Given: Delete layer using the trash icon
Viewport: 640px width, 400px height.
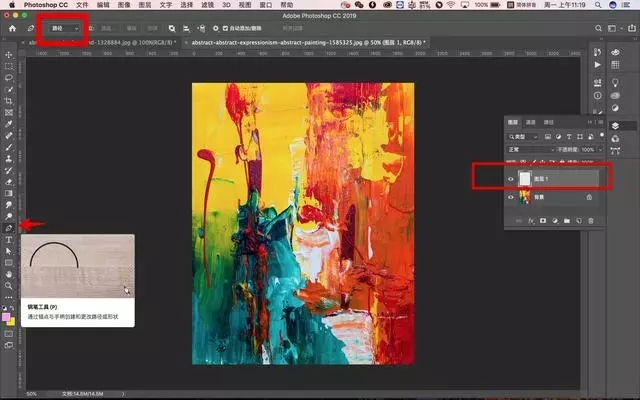Looking at the screenshot, I should [591, 220].
